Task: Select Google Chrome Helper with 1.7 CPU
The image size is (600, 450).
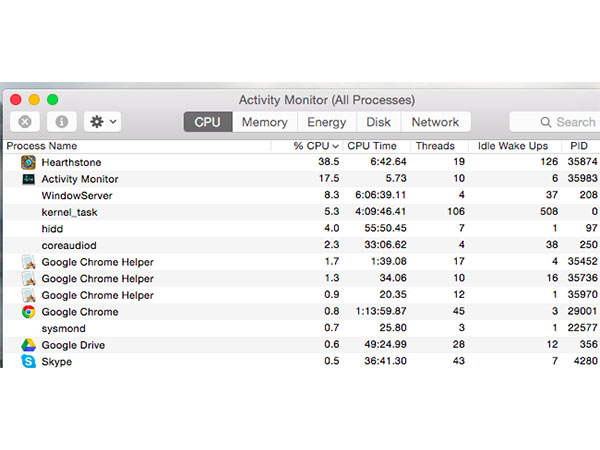Action: click(x=98, y=262)
